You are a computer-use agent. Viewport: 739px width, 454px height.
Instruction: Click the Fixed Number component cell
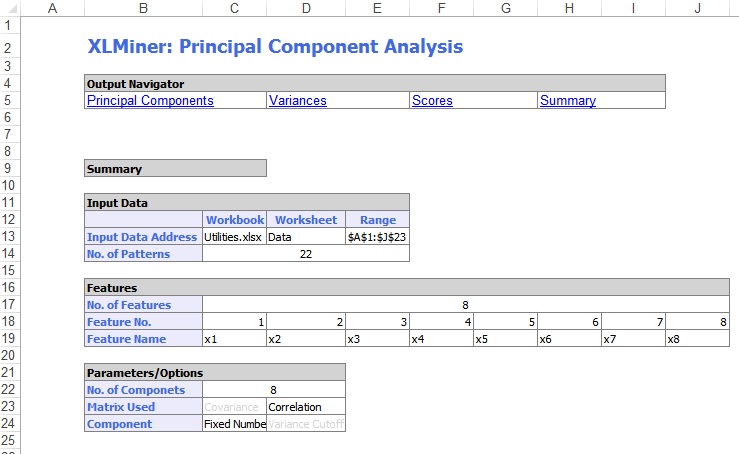pyautogui.click(x=234, y=424)
